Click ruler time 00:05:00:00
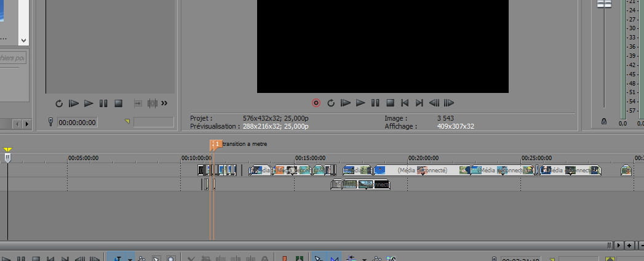644x261 pixels. [x=84, y=158]
